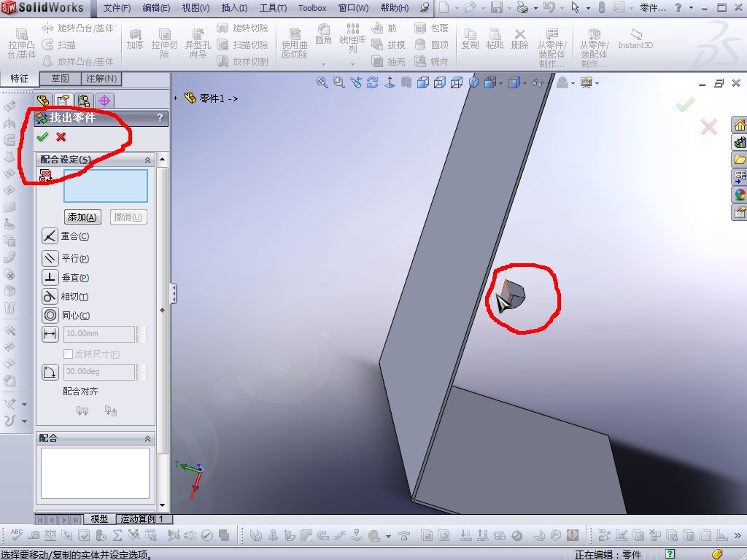The image size is (747, 560).
Task: Click the Delete (删除) toolbar icon
Action: (x=519, y=39)
